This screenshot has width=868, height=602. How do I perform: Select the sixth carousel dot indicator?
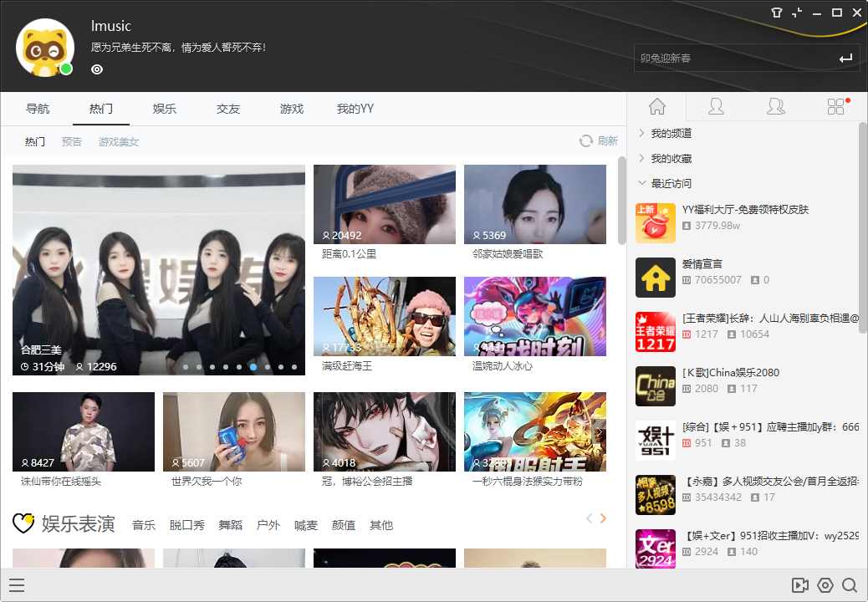(x=253, y=367)
